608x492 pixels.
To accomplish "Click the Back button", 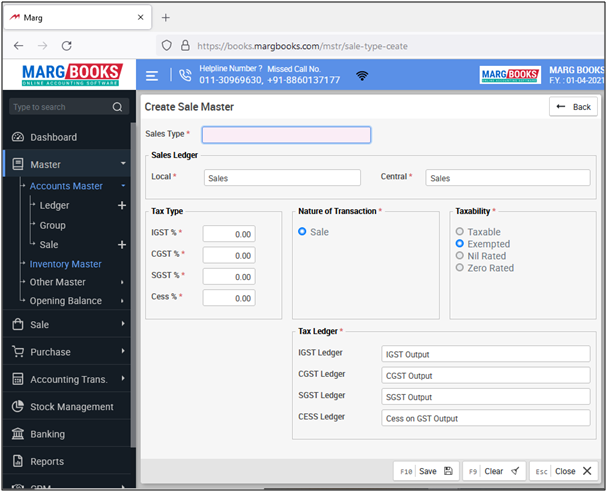I will tap(573, 107).
